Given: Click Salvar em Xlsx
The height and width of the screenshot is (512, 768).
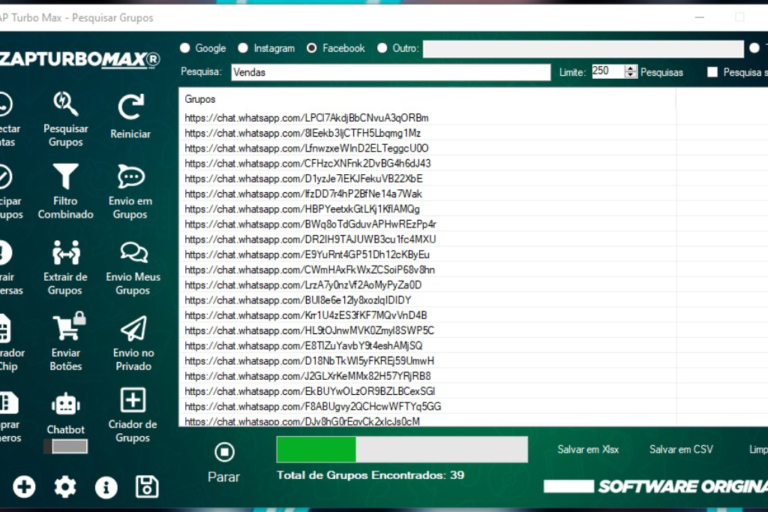Looking at the screenshot, I should click(x=588, y=450).
